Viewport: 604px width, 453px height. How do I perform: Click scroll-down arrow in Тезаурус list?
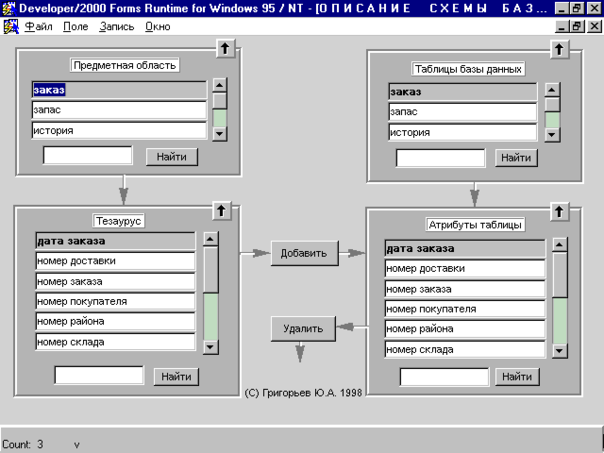point(210,347)
